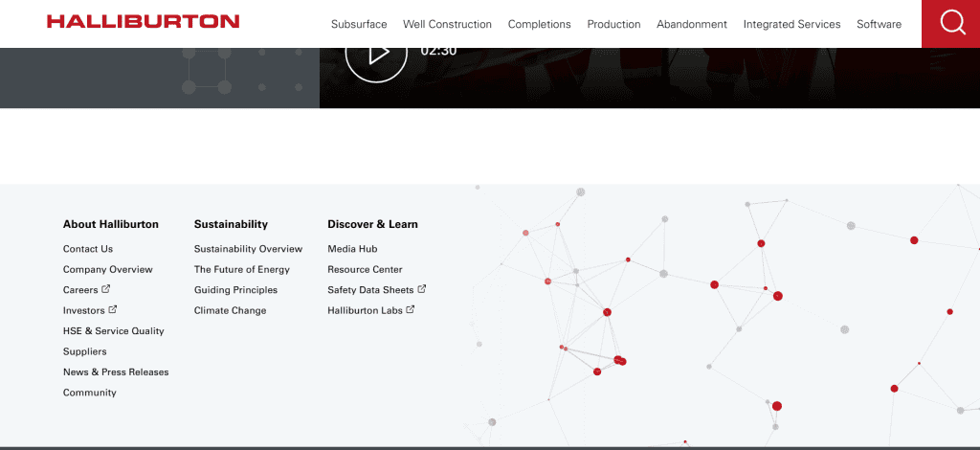Select Software in the top navigation
The image size is (980, 450).
[879, 24]
